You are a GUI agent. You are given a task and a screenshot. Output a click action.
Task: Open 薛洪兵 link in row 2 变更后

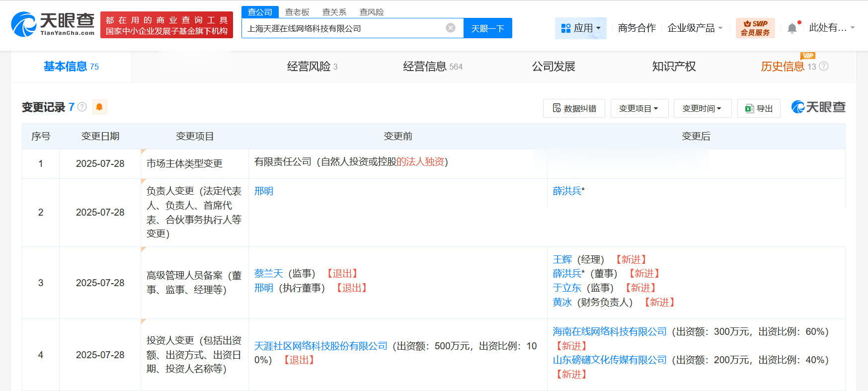click(x=567, y=191)
